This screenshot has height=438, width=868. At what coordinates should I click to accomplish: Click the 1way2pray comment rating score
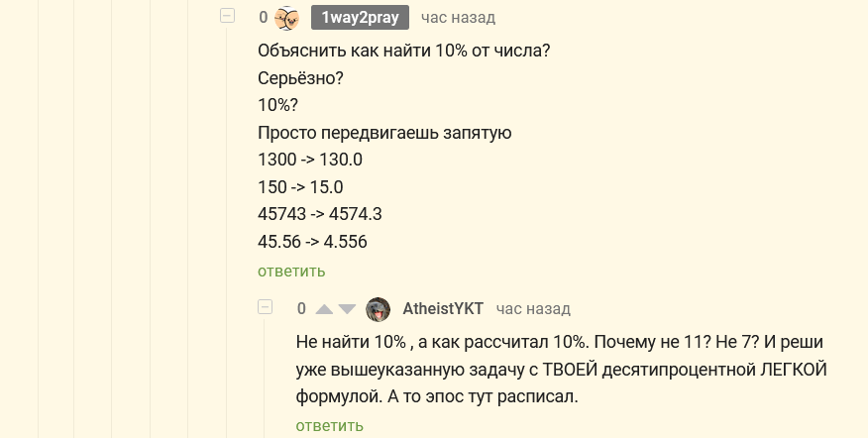(264, 18)
